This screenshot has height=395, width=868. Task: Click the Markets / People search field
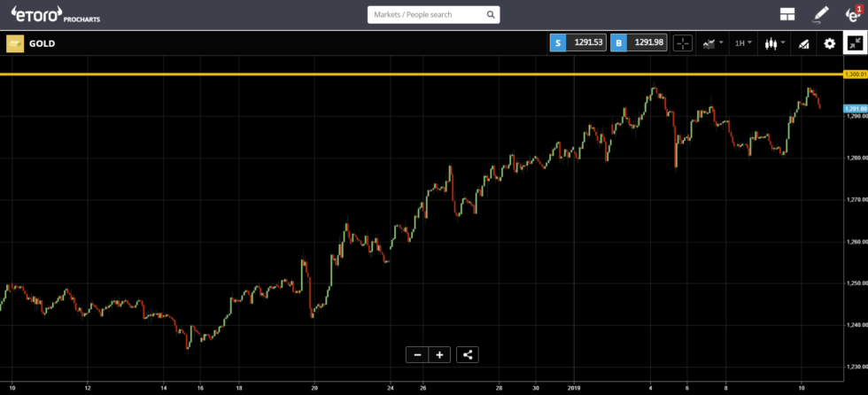425,15
